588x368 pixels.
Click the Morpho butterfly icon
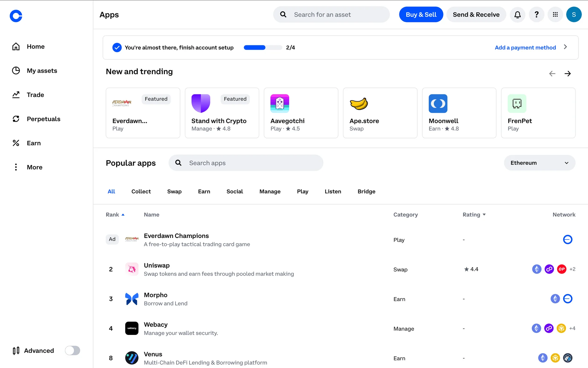pyautogui.click(x=132, y=299)
